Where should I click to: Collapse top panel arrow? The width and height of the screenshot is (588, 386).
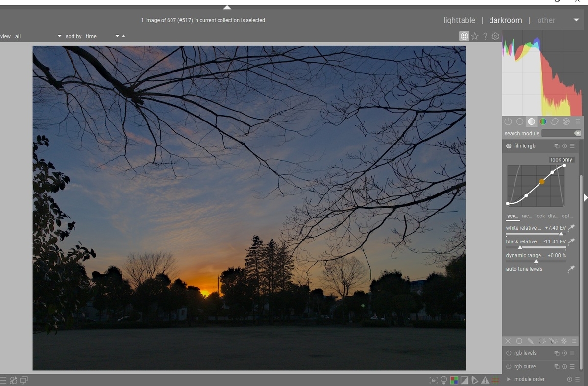tap(227, 7)
